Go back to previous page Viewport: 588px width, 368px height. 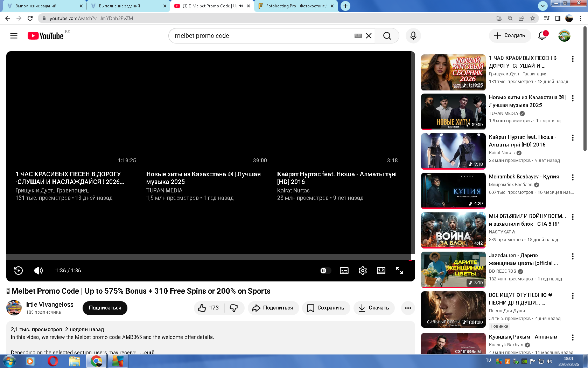(8, 18)
